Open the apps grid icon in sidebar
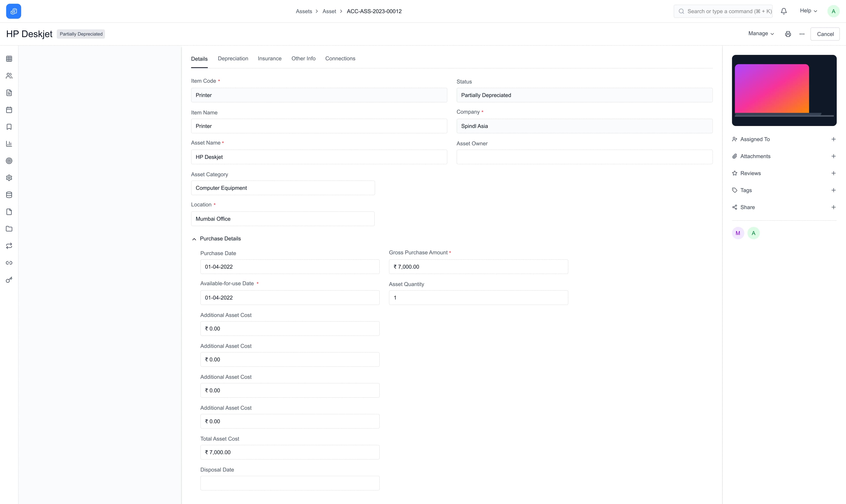This screenshot has width=846, height=504. (x=9, y=58)
